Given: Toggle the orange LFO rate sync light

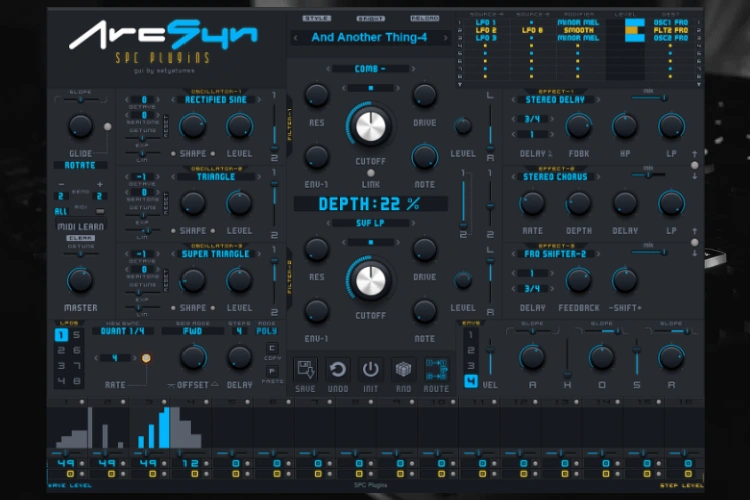Looking at the screenshot, I should pos(146,358).
